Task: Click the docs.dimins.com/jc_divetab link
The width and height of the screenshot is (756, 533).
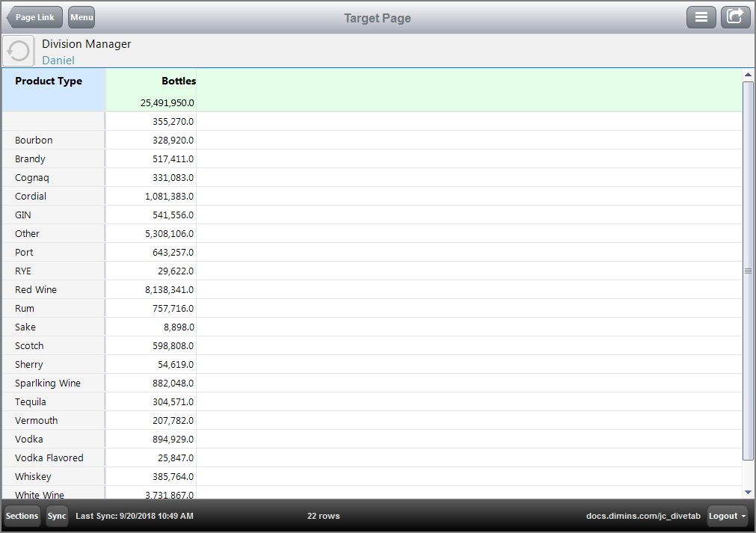Action: (x=644, y=516)
